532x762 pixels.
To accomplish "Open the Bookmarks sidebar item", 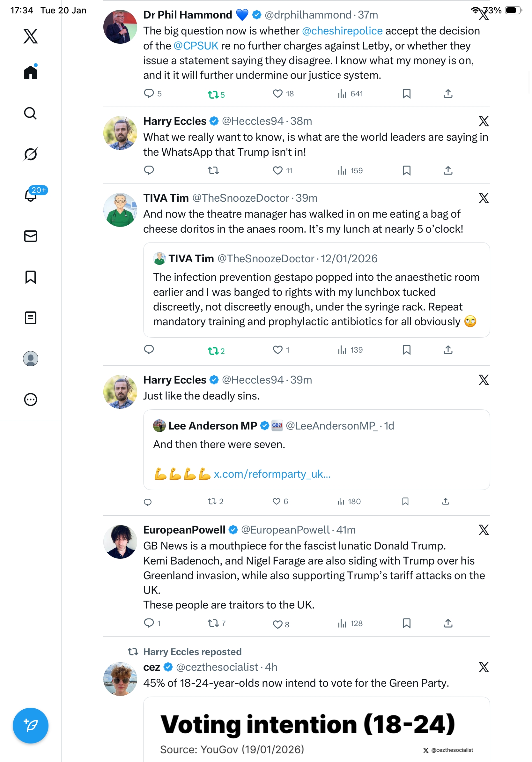I will 31,277.
